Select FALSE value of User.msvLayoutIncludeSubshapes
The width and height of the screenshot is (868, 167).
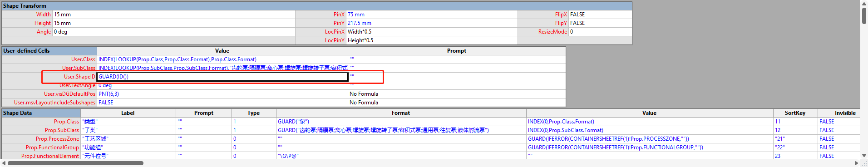(222, 103)
